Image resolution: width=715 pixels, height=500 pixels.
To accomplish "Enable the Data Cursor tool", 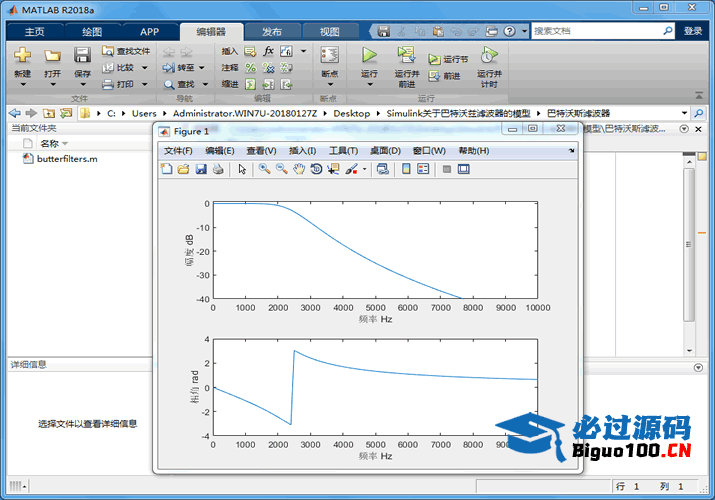I will pyautogui.click(x=333, y=170).
